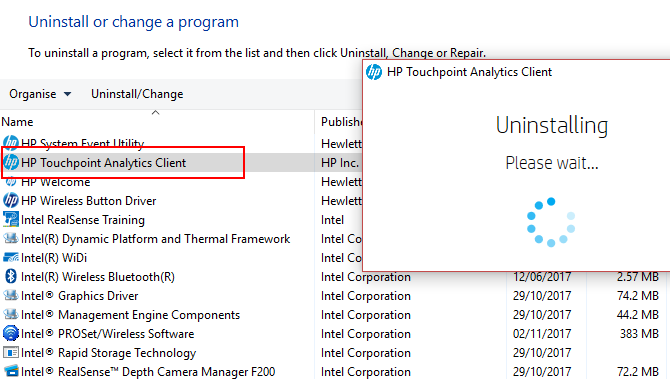Click Intel Corporation publisher for Rapid Storage Technology
Image resolution: width=670 pixels, height=379 pixels.
click(x=366, y=353)
